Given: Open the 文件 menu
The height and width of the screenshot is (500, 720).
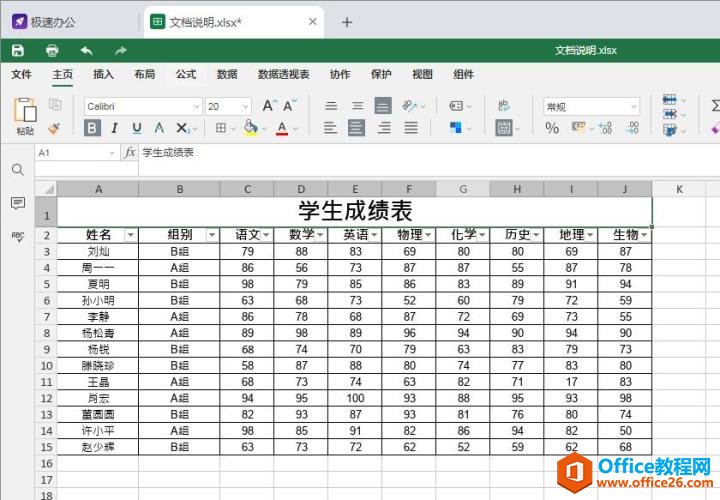Looking at the screenshot, I should tap(21, 74).
